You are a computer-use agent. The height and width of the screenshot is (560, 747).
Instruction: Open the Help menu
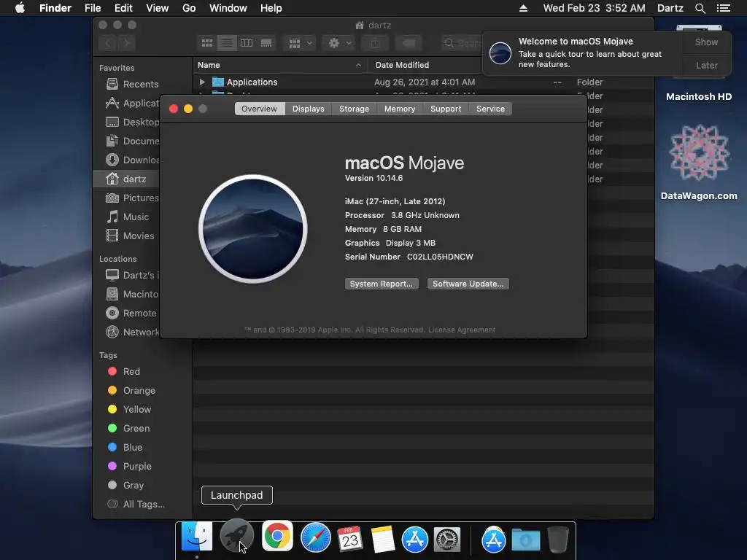click(x=271, y=8)
